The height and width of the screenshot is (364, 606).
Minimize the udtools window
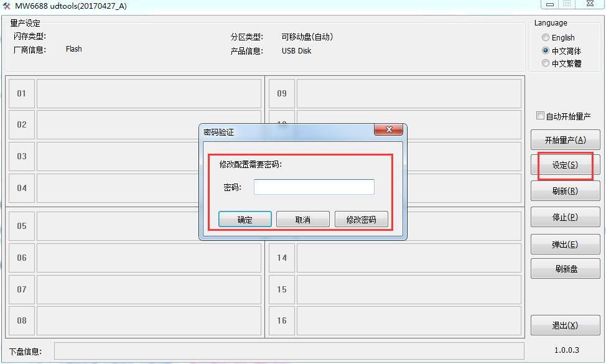point(549,4)
